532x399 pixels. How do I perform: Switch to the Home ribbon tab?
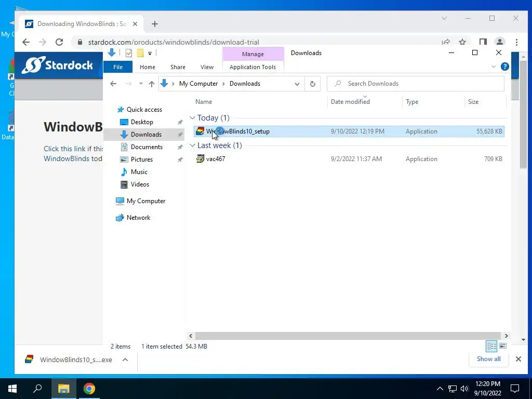coord(147,67)
